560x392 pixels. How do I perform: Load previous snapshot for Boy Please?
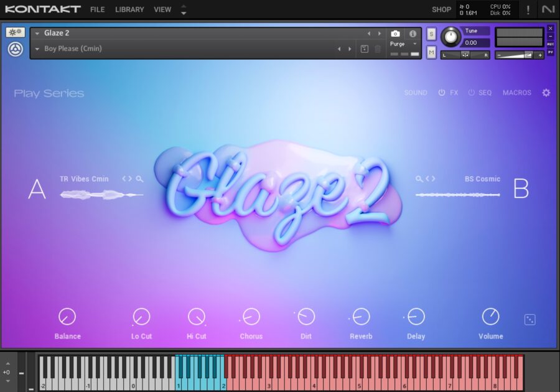(x=339, y=49)
